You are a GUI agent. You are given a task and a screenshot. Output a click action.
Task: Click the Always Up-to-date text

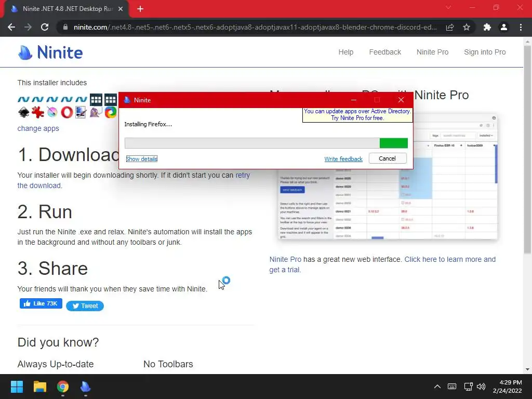(55, 364)
